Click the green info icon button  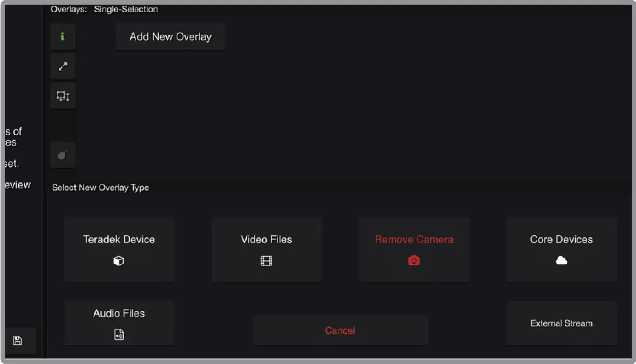click(63, 37)
